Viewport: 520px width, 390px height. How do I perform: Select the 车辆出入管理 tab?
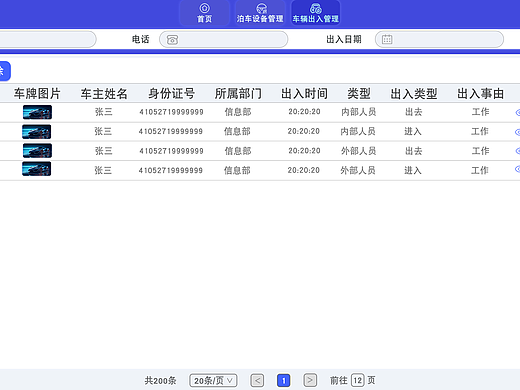[316, 13]
